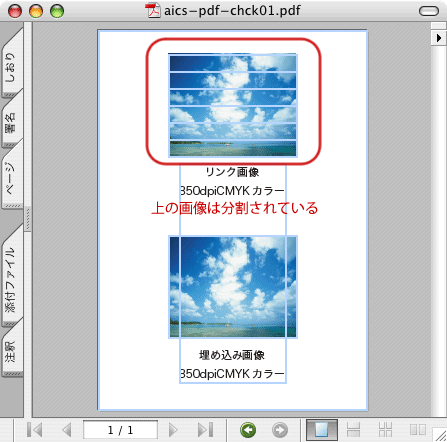This screenshot has width=447, height=442.
Task: Click the PDF document icon in title
Action: coord(153,10)
